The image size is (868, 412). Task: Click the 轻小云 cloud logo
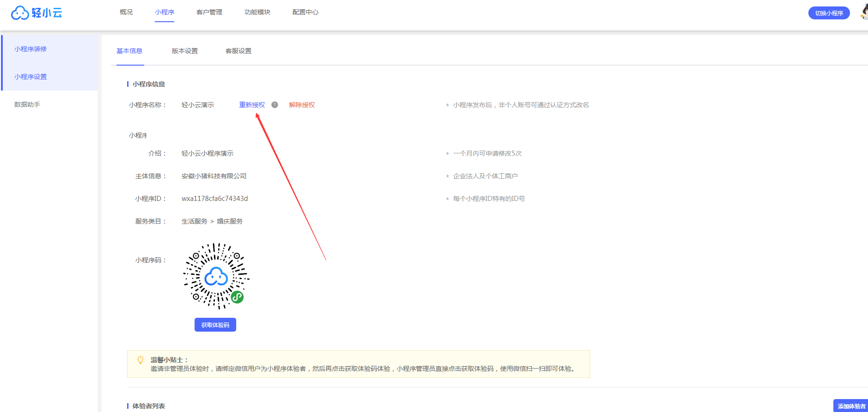37,12
